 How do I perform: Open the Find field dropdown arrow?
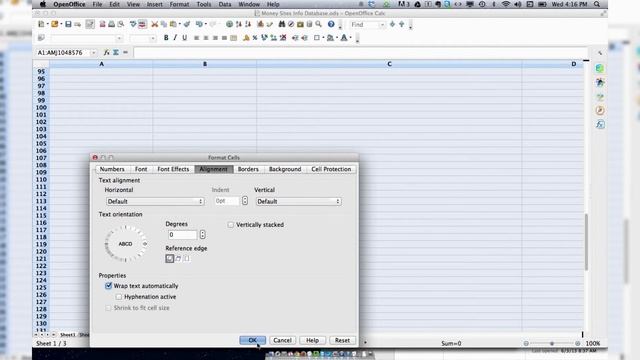pyautogui.click(x=382, y=25)
